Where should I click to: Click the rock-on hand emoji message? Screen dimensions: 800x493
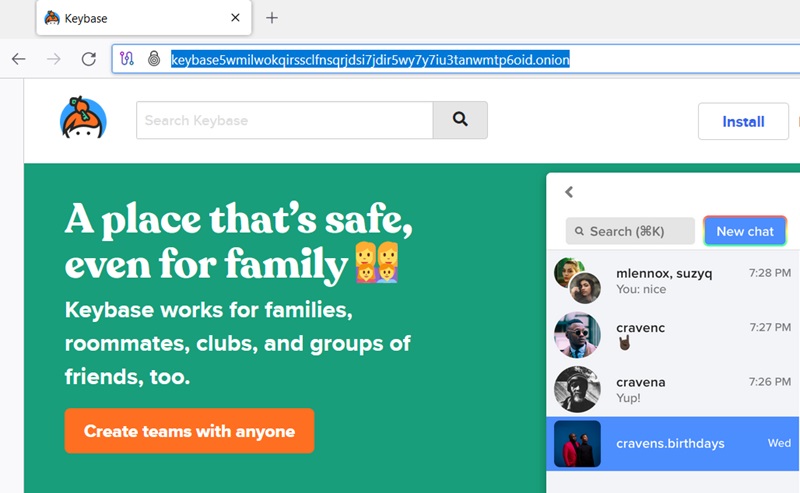tap(623, 343)
